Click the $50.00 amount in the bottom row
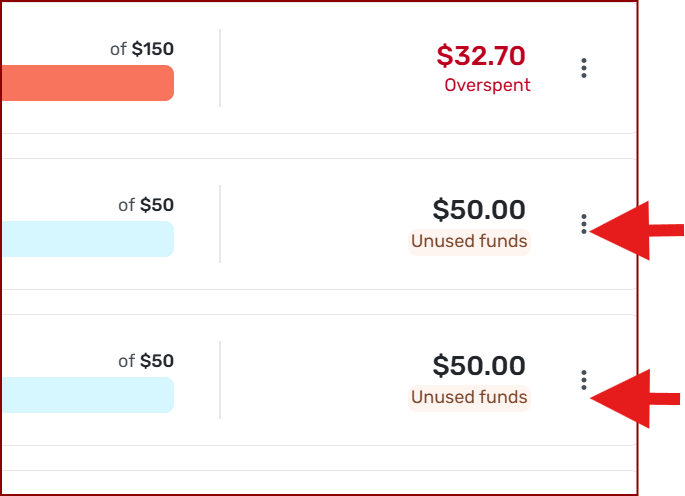This screenshot has height=496, width=685. click(479, 366)
